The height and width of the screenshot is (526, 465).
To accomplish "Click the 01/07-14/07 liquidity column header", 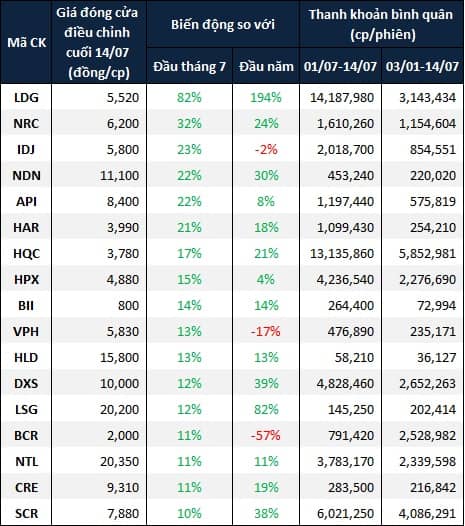I will pyautogui.click(x=340, y=66).
